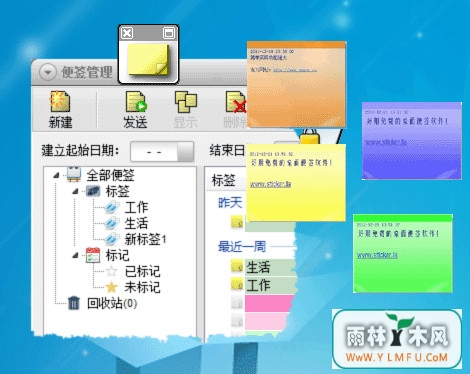Viewport: 470px width, 374px height.
Task: Select the 生活 note row in the list
Action: [270, 267]
